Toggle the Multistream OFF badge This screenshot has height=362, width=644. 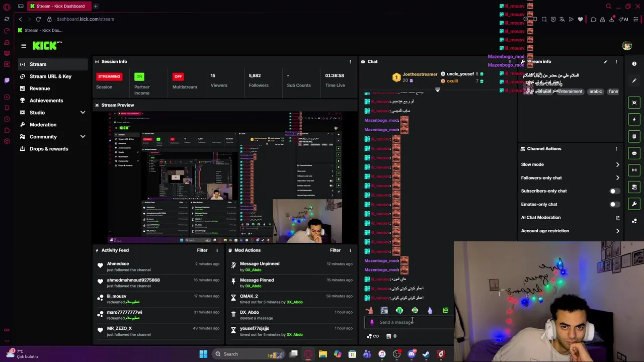(178, 76)
